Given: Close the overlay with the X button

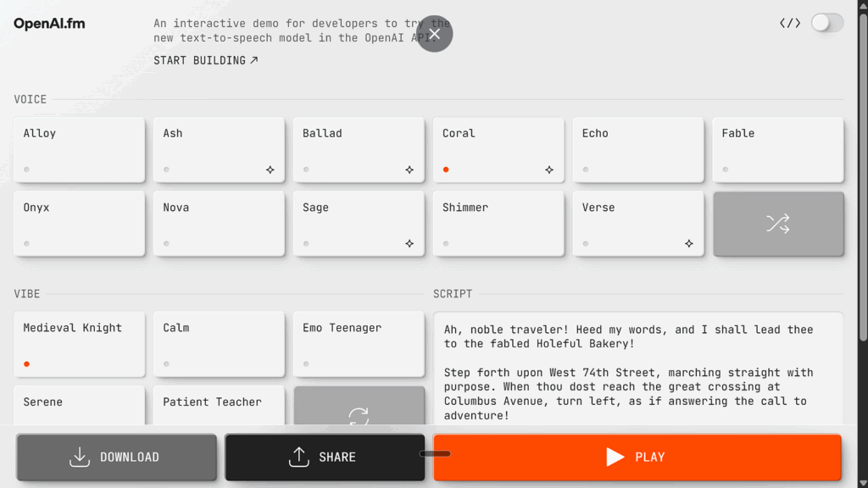Looking at the screenshot, I should tap(434, 34).
